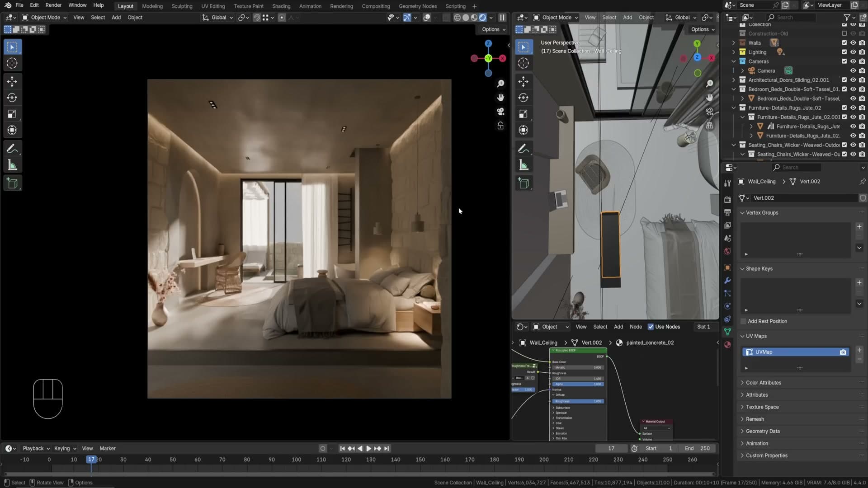Open the Object properties tab

click(x=727, y=267)
